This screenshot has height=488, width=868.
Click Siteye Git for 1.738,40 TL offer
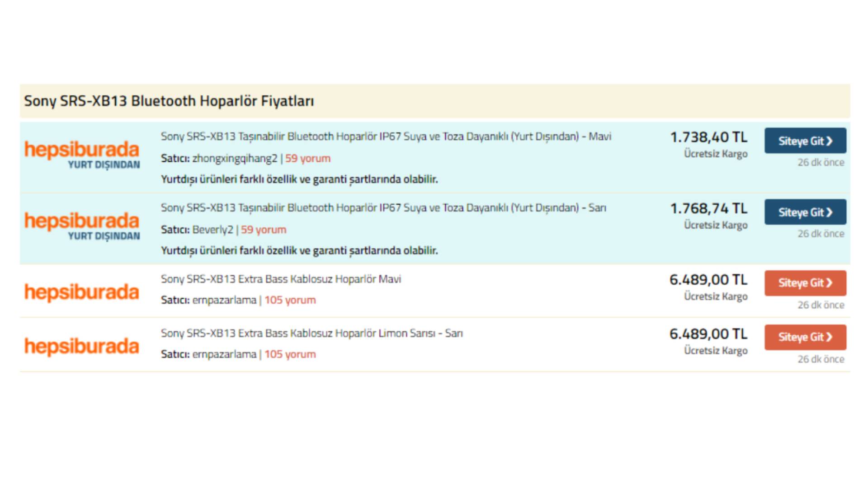[805, 141]
